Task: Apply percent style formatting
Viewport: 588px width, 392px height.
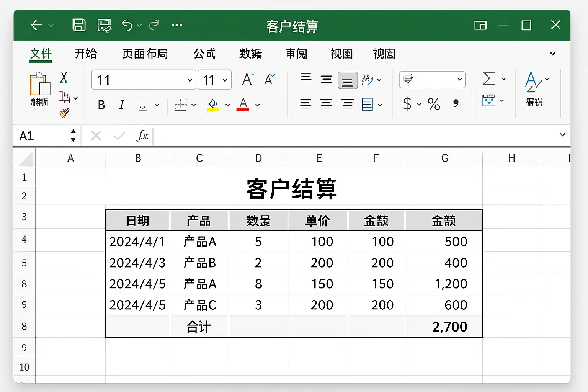Action: click(434, 104)
